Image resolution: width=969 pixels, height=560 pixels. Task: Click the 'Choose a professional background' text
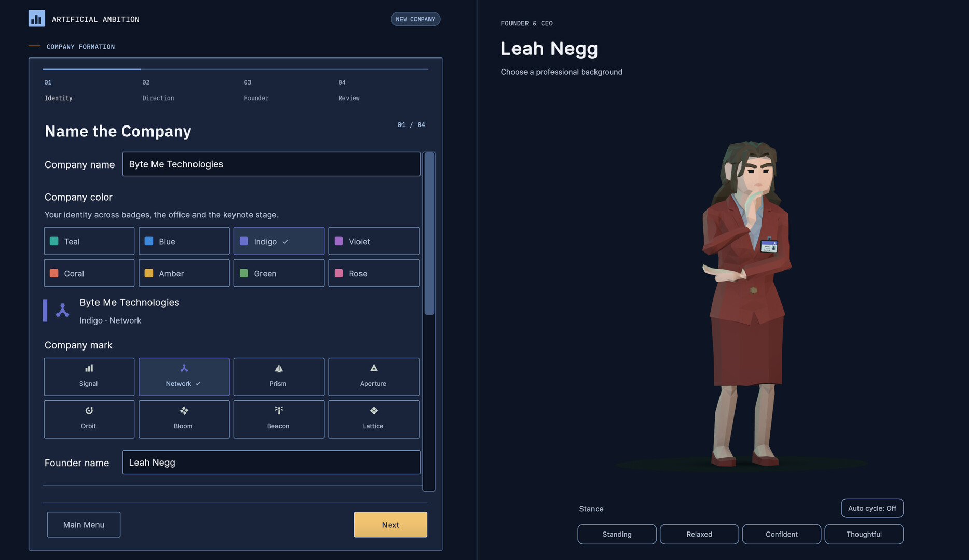tap(562, 72)
